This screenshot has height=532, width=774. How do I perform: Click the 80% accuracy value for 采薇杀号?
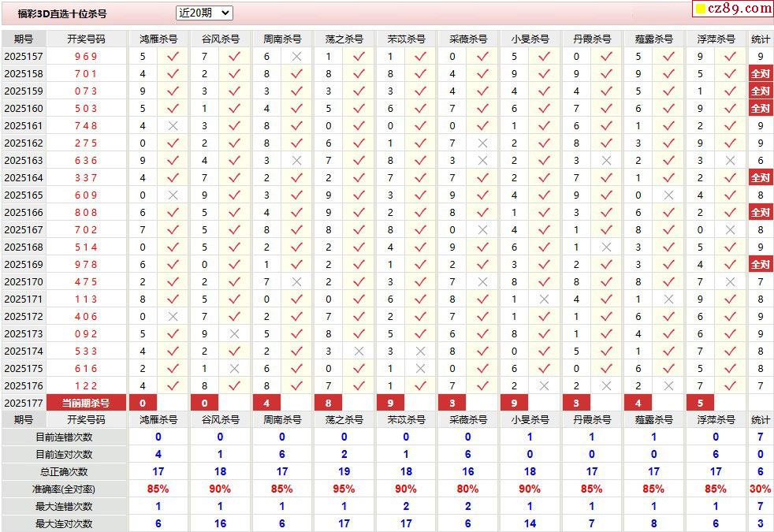pos(467,489)
